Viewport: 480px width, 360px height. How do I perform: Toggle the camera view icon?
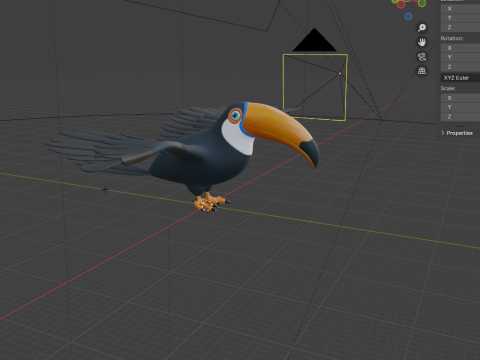point(422,57)
